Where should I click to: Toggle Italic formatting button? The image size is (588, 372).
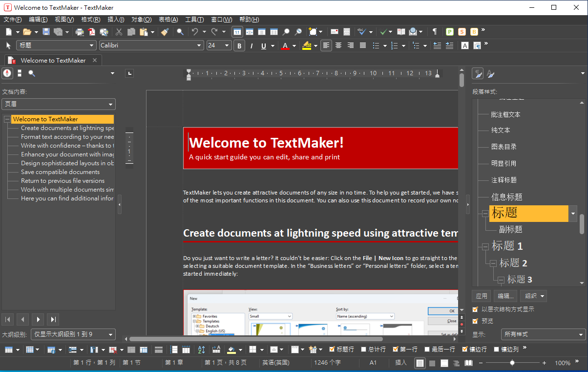[x=252, y=46]
